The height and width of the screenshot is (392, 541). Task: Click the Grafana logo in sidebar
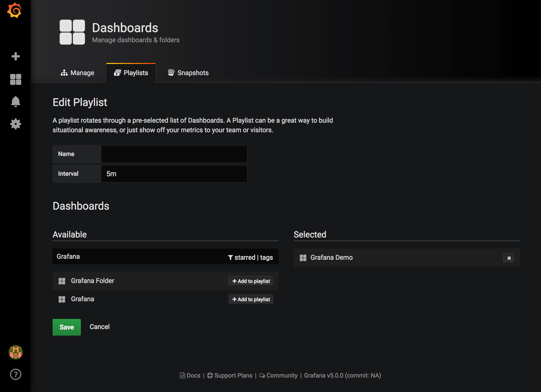point(15,11)
